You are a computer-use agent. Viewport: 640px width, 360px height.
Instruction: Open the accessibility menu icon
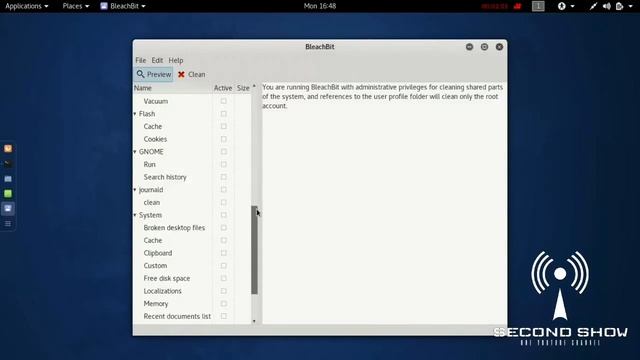(562, 6)
